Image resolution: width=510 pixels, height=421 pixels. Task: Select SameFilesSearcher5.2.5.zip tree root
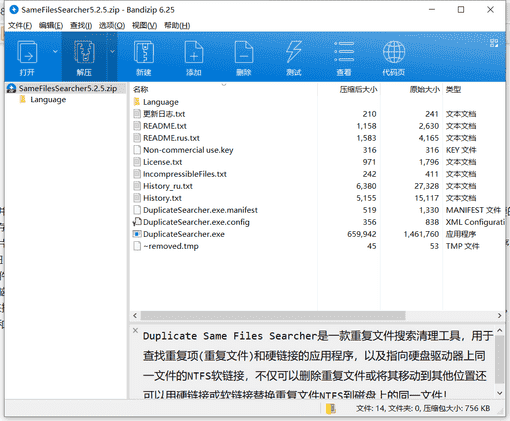[68, 88]
